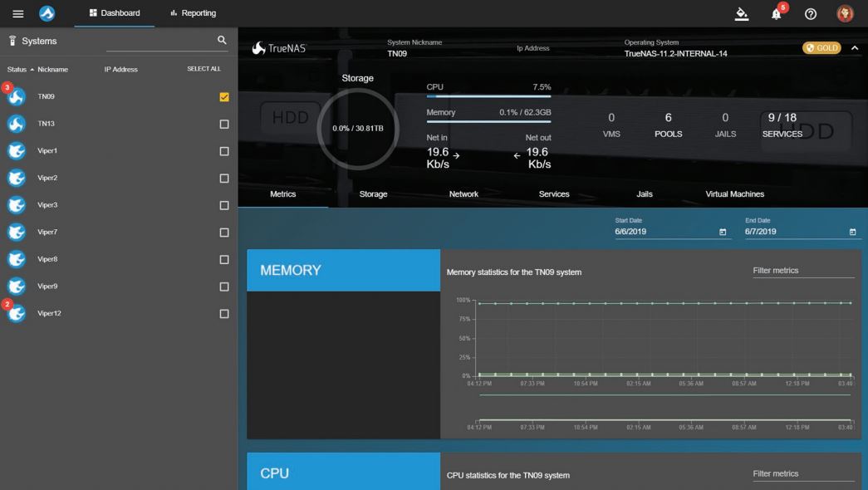Check the Viper2 system checkbox

(x=224, y=179)
